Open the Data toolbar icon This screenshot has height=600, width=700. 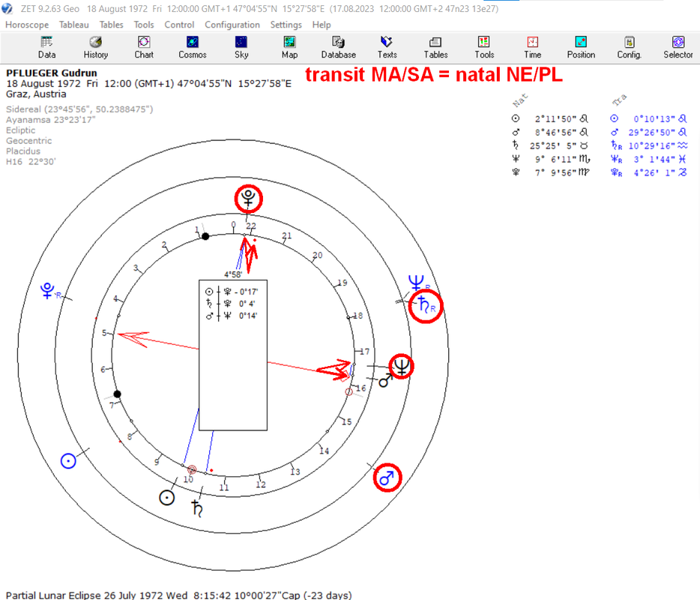46,47
